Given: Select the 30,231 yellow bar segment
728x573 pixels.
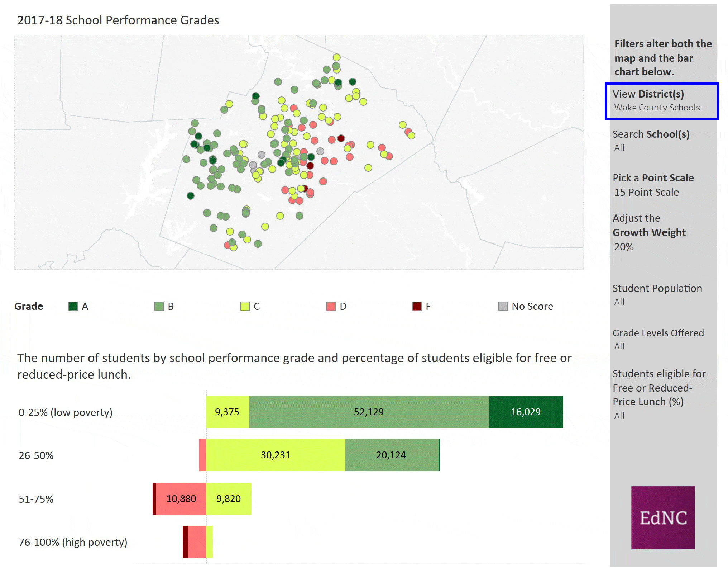Looking at the screenshot, I should point(276,455).
